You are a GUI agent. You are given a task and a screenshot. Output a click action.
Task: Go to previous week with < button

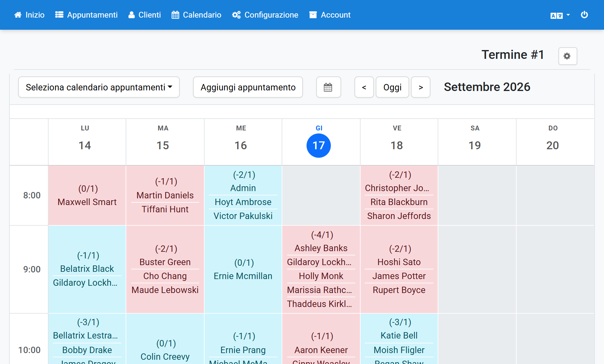tap(364, 87)
